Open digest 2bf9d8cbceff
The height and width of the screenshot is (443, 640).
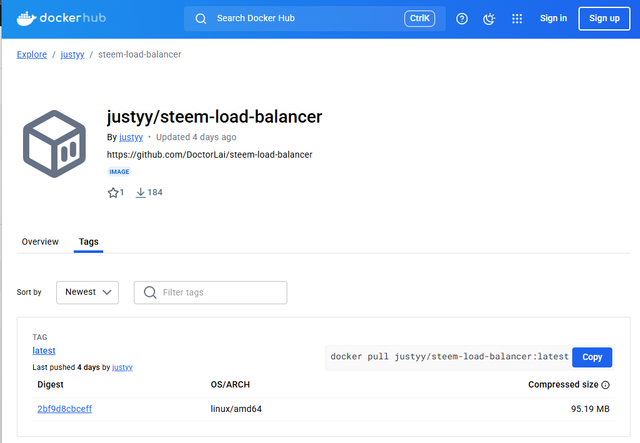[x=64, y=409]
